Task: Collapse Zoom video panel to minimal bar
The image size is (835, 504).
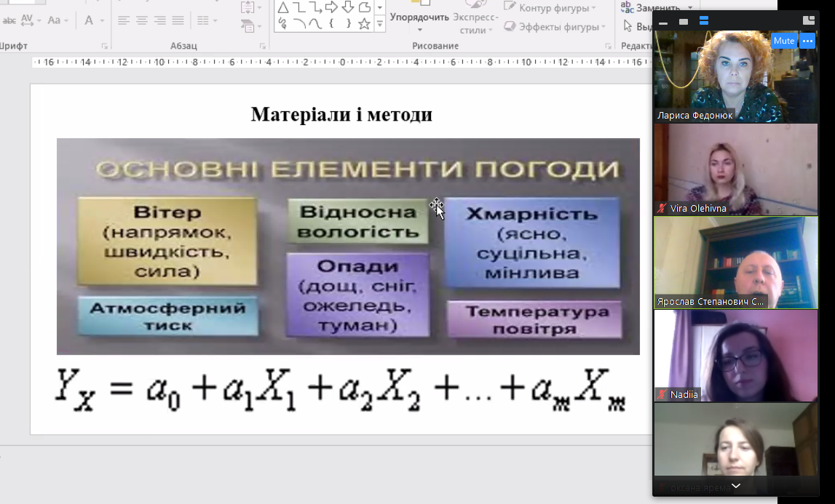Action: [662, 22]
